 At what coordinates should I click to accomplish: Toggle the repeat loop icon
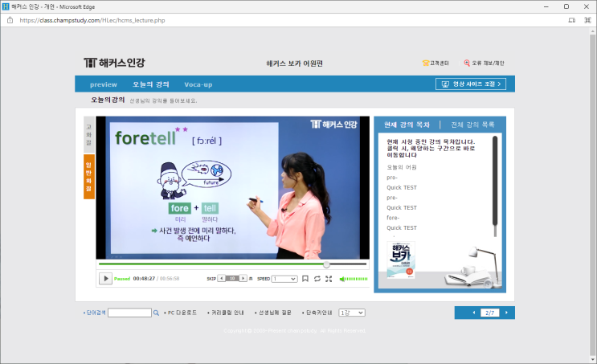(x=317, y=279)
